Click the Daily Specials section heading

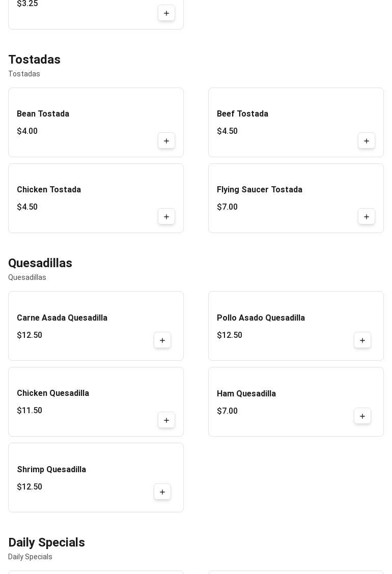tap(46, 542)
